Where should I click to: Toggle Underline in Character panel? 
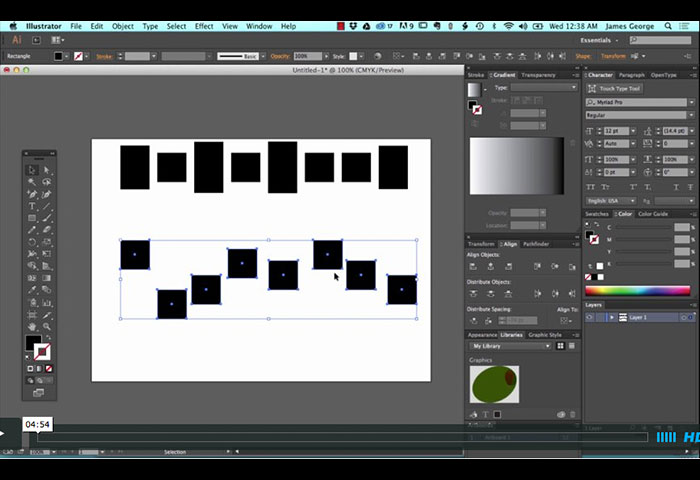tap(676, 187)
